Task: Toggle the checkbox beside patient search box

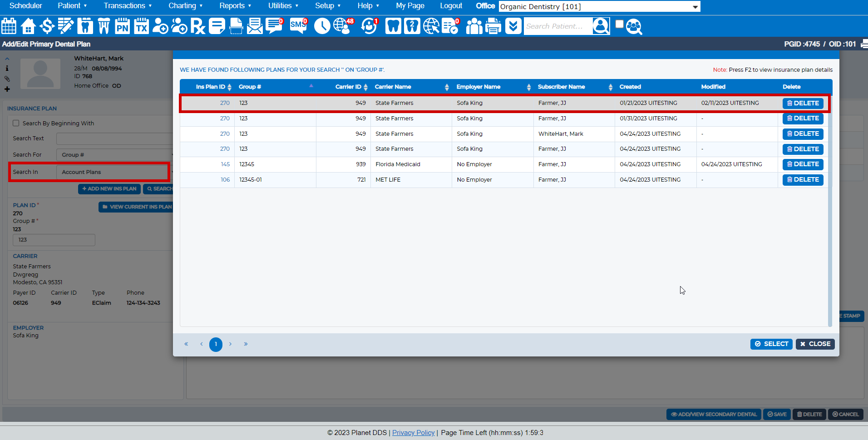Action: pos(619,25)
